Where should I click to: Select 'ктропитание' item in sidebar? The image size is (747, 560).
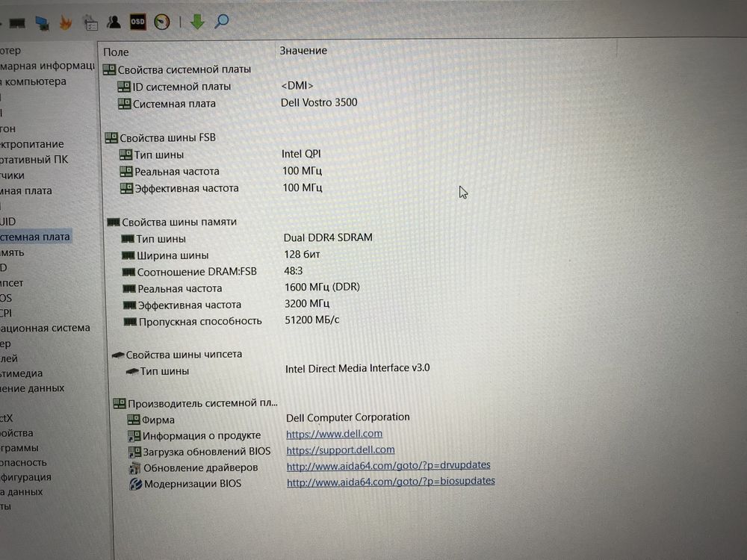31,144
